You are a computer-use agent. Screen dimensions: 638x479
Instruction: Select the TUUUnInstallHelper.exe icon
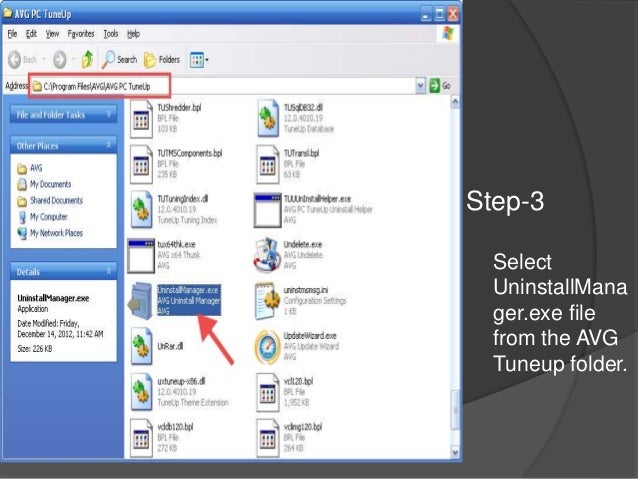(267, 210)
